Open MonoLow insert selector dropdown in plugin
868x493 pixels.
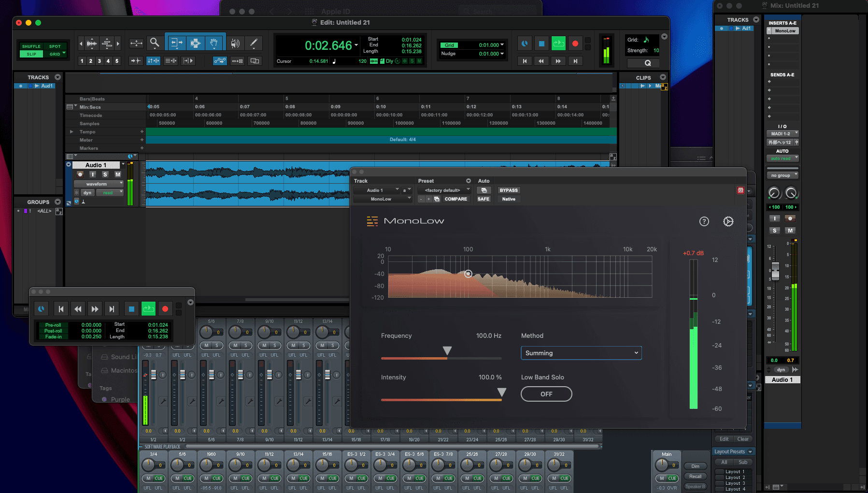point(382,199)
